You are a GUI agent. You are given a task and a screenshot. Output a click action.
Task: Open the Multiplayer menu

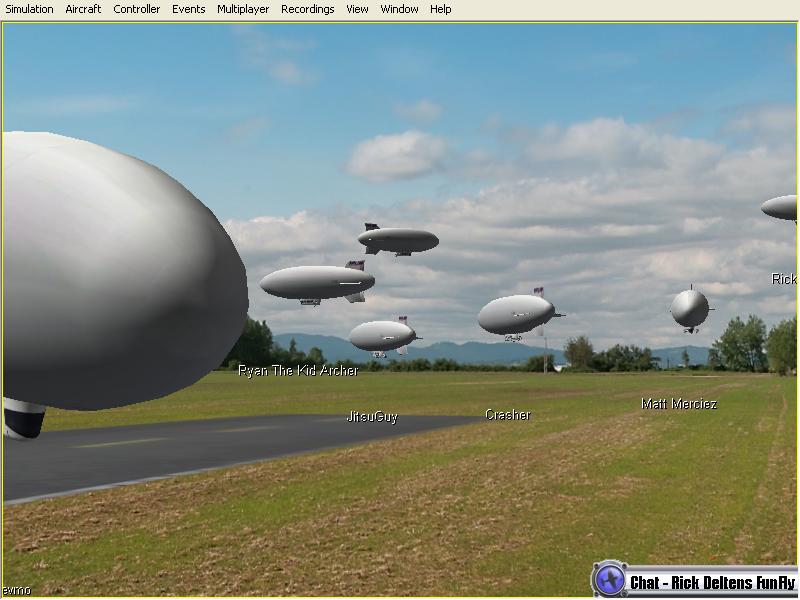point(243,9)
